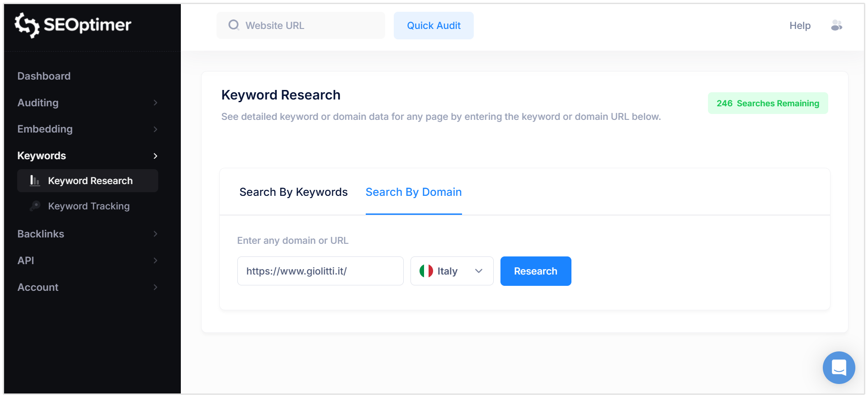Image resolution: width=868 pixels, height=398 pixels.
Task: Go to Dashboard in the sidebar
Action: click(44, 76)
